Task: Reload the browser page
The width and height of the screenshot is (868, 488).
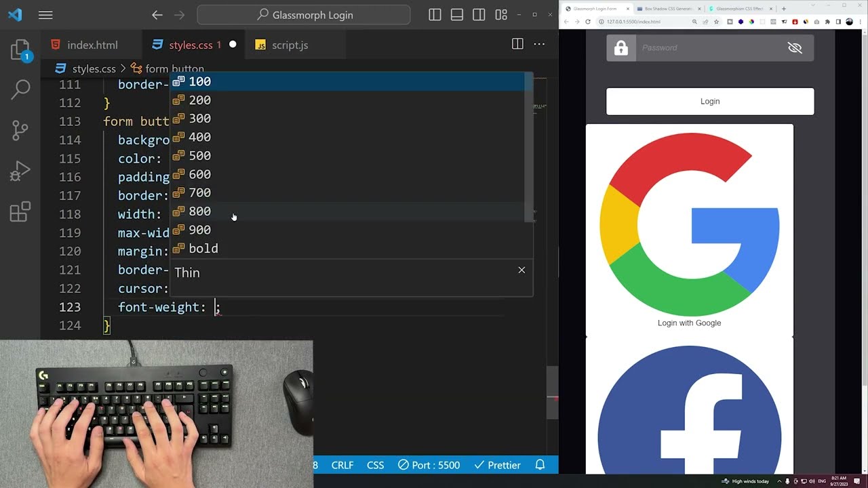Action: pyautogui.click(x=588, y=22)
